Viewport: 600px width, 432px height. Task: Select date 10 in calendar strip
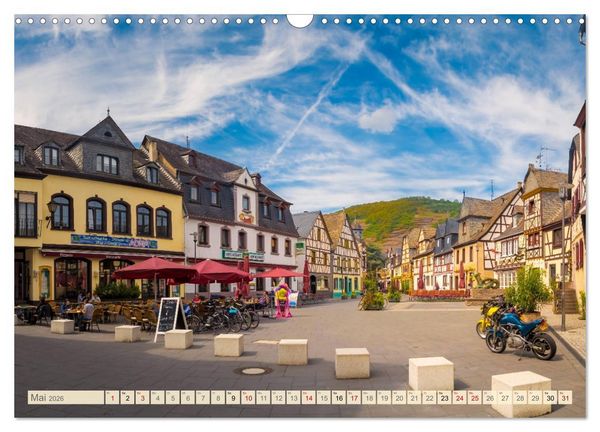tap(248, 398)
